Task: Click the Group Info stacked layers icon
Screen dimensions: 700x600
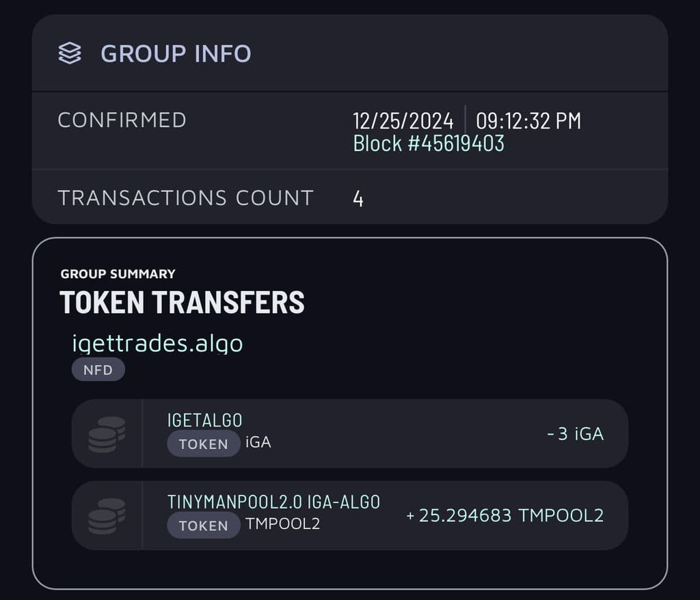Action: click(x=70, y=53)
